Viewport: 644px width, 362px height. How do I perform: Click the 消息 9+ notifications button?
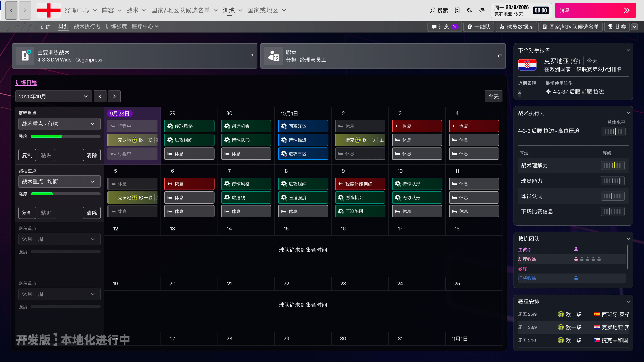tap(444, 27)
